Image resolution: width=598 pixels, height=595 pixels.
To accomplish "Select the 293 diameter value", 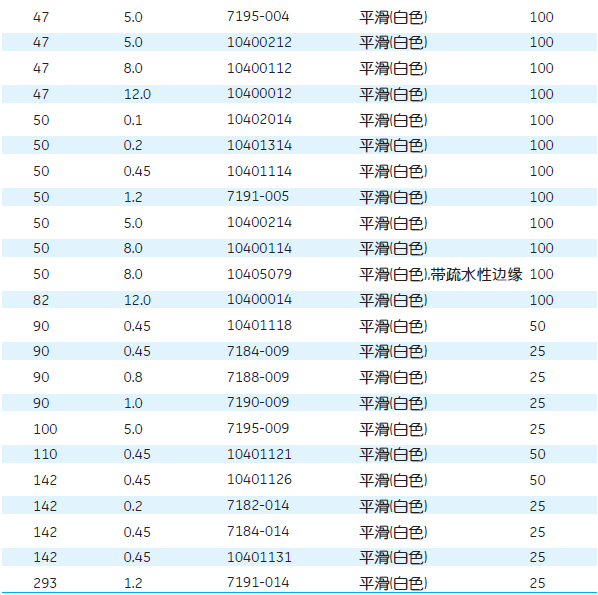I will coord(45,583).
